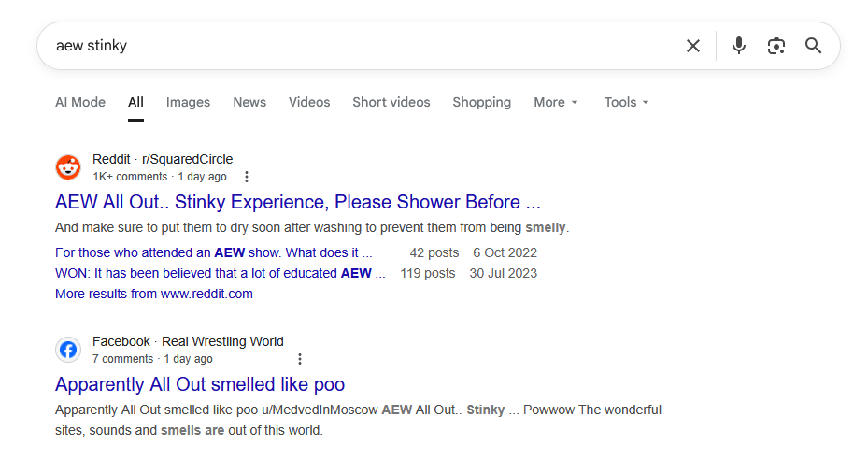This screenshot has height=460, width=868.
Task: Open three-dot menu for Facebook result
Action: tap(300, 359)
